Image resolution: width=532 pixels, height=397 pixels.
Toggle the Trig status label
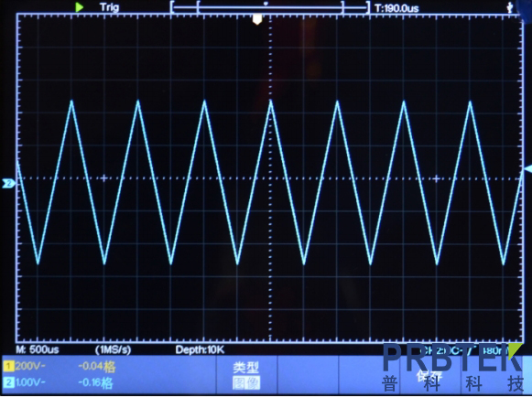[x=109, y=7]
